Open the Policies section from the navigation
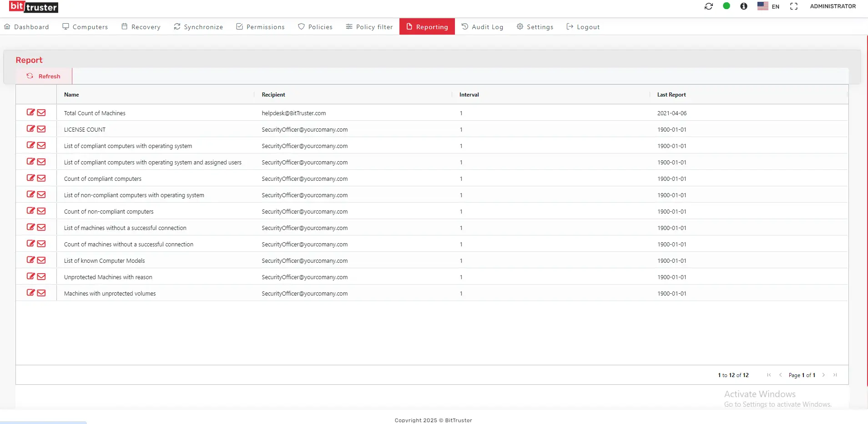The image size is (868, 424). coord(316,26)
